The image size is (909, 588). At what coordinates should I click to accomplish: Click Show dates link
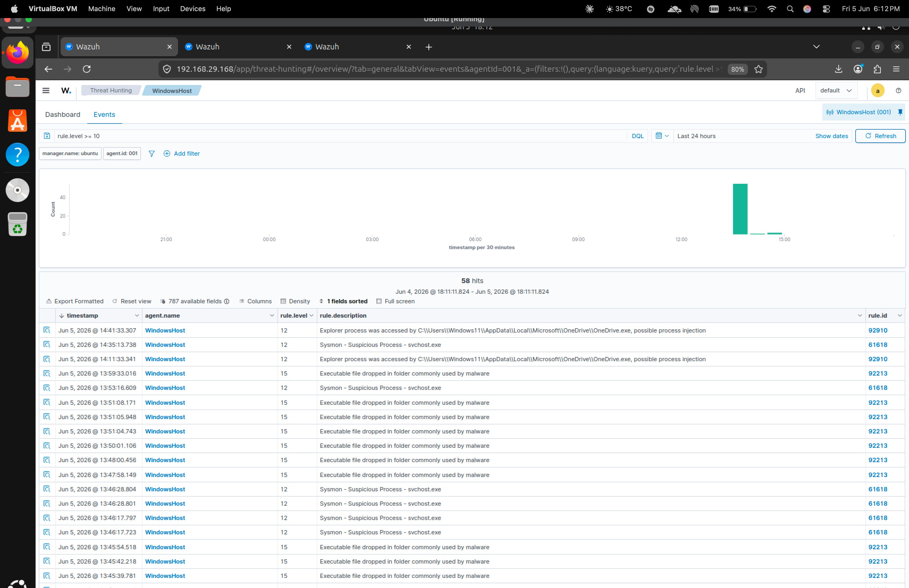[831, 136]
